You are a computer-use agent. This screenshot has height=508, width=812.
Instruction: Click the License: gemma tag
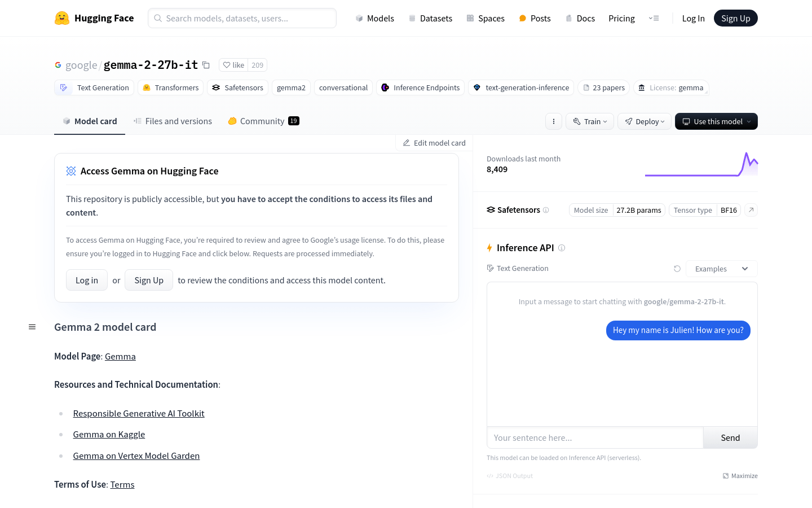point(671,87)
